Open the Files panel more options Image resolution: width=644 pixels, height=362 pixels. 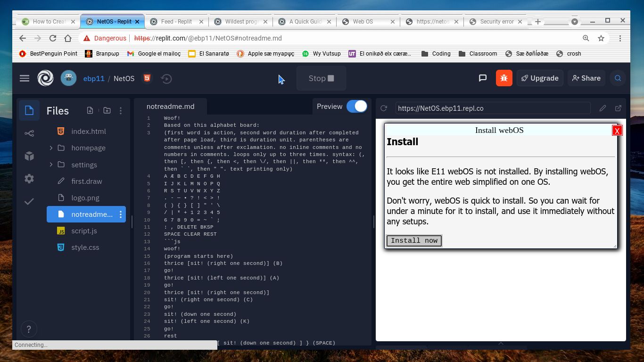point(121,110)
